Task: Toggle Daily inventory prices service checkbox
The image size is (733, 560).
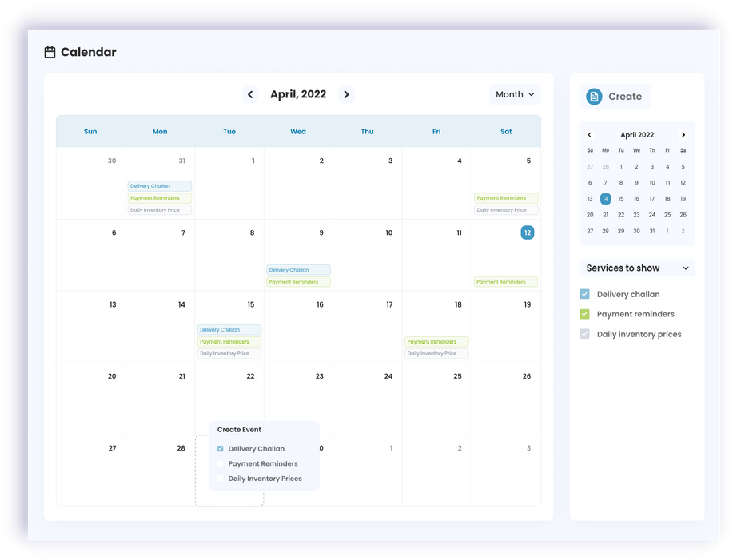Action: point(585,334)
